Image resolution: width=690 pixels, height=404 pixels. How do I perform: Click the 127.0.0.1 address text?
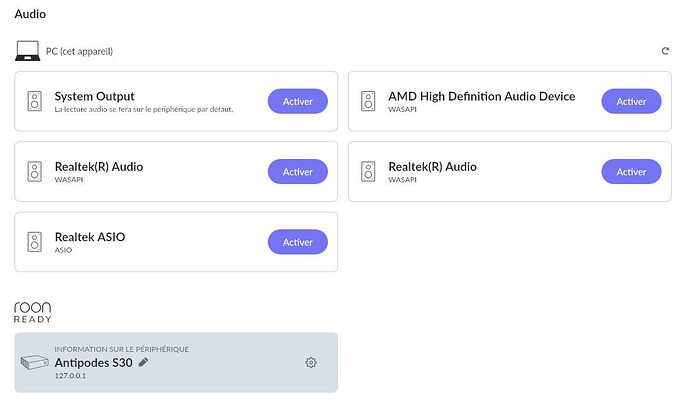click(70, 375)
